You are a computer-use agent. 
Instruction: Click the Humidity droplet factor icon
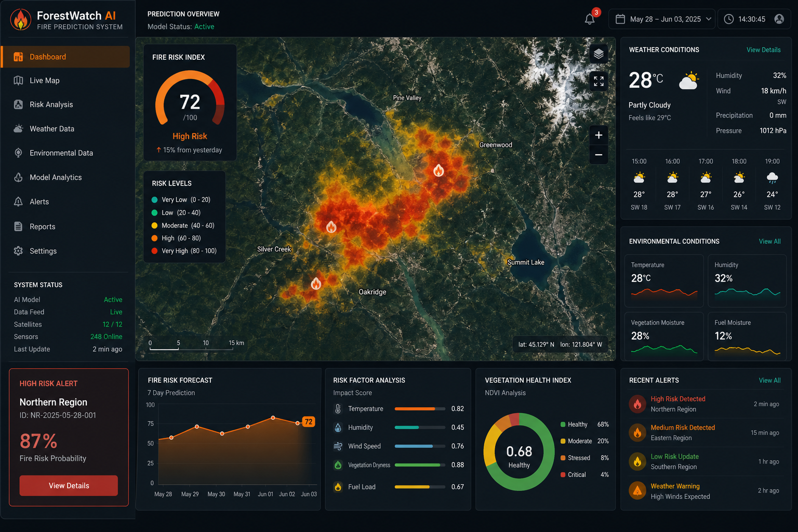pos(338,428)
